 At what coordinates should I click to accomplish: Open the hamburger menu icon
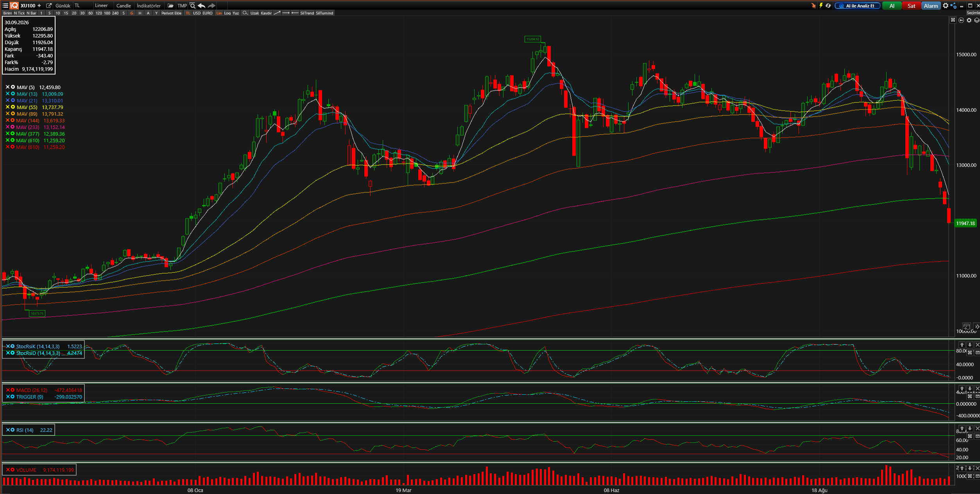click(5, 5)
